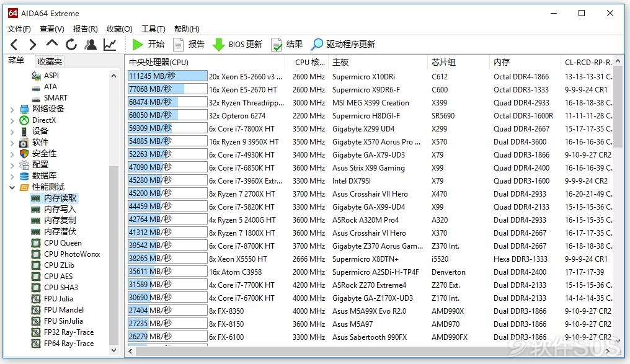
Task: Select the ATA item icon
Action: click(x=36, y=87)
